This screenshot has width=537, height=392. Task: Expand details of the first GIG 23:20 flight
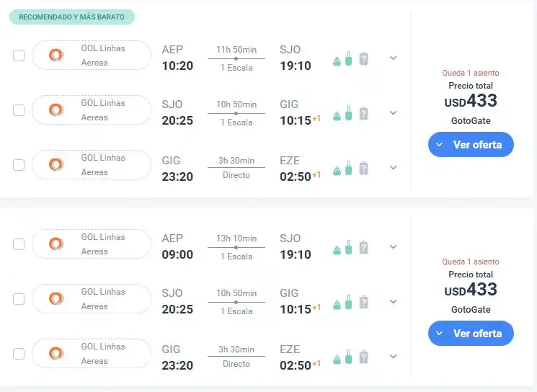(x=393, y=167)
